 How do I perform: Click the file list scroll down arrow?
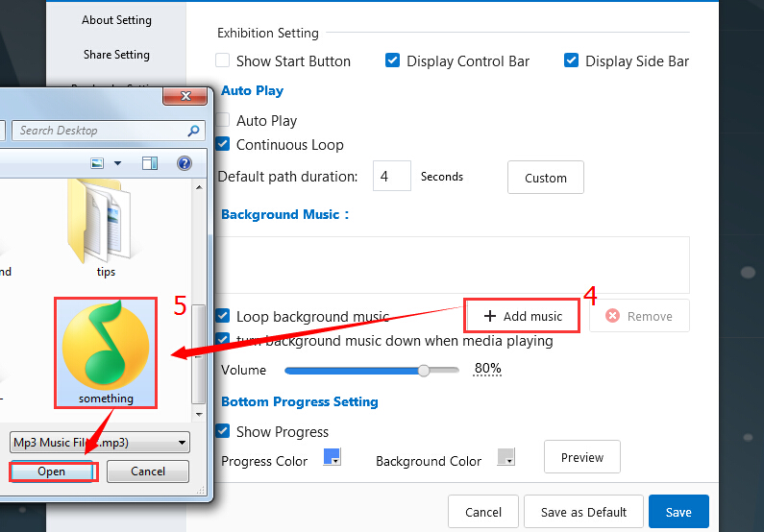click(199, 415)
